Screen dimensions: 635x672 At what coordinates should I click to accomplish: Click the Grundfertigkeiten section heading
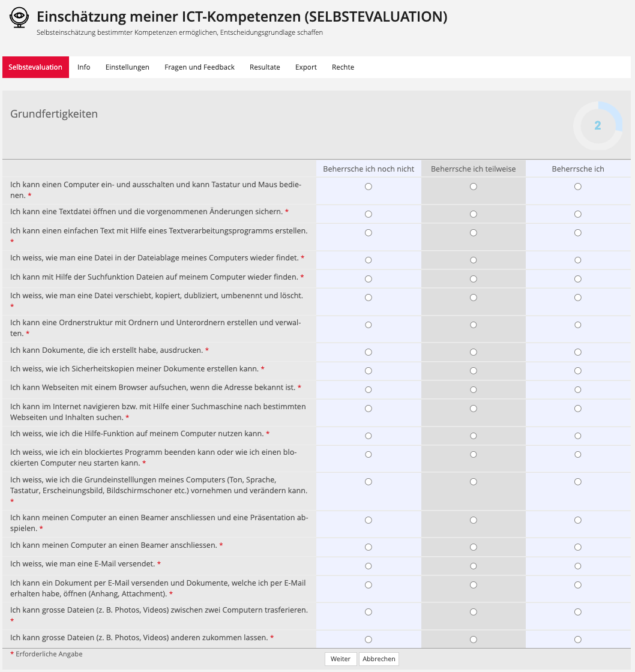point(54,114)
